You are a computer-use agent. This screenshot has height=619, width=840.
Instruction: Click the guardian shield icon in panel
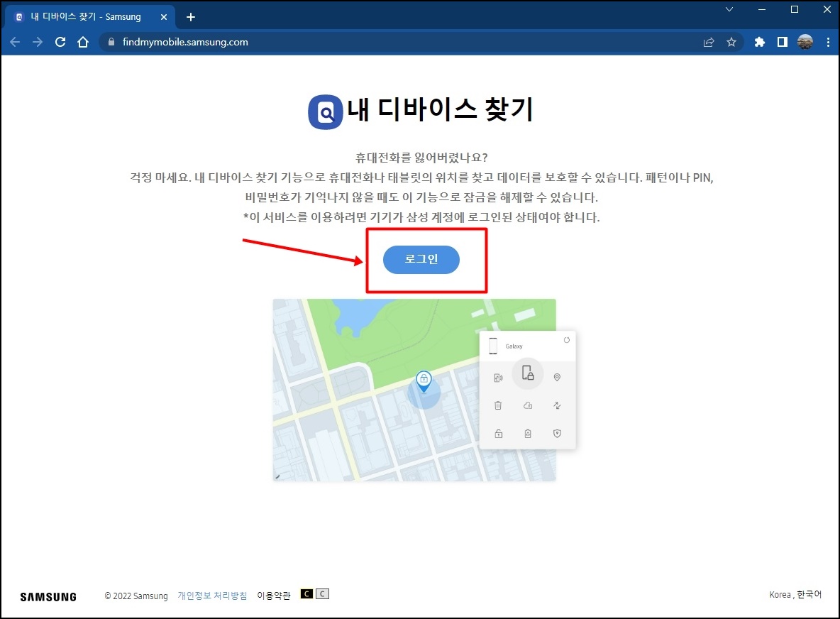[557, 434]
